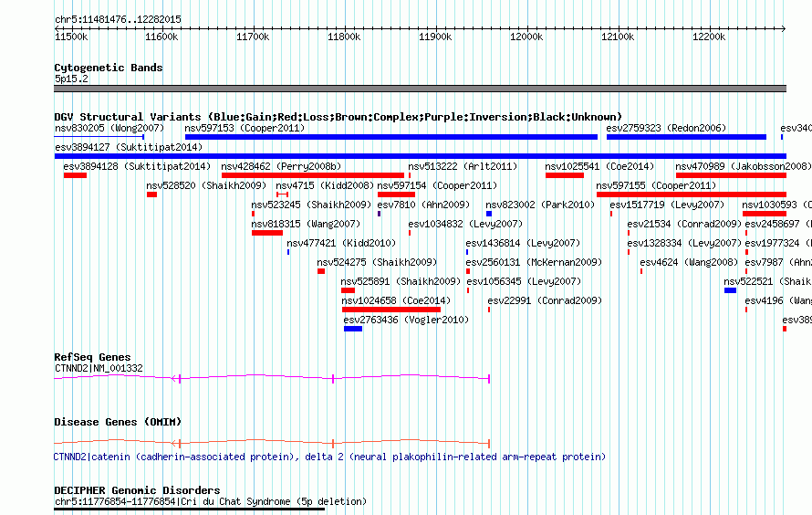Image resolution: width=812 pixels, height=515 pixels.
Task: Open the nsv823002 (Park2010) variant label
Action: pos(540,205)
